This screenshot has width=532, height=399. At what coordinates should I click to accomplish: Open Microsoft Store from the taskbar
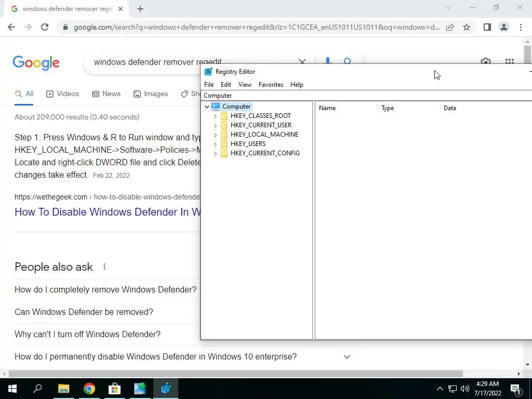click(x=114, y=389)
